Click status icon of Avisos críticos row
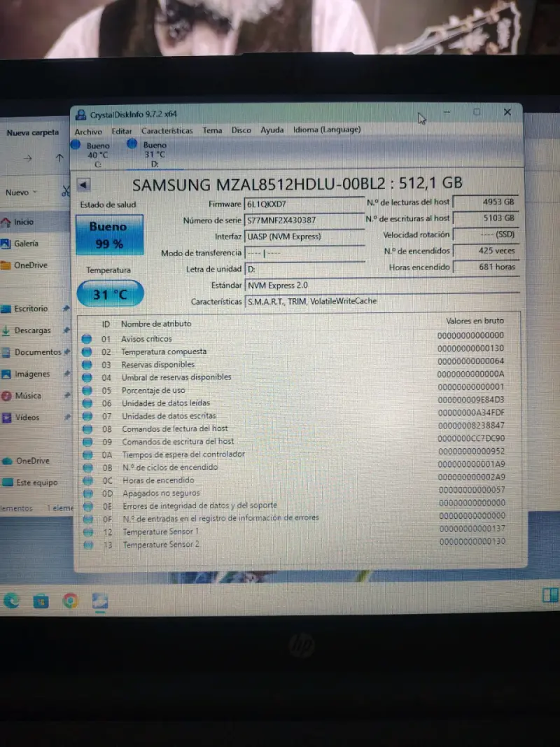This screenshot has height=747, width=560. pyautogui.click(x=86, y=340)
